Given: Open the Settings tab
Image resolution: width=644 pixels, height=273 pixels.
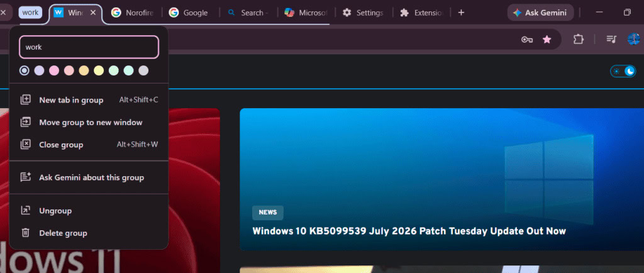Looking at the screenshot, I should (x=363, y=13).
